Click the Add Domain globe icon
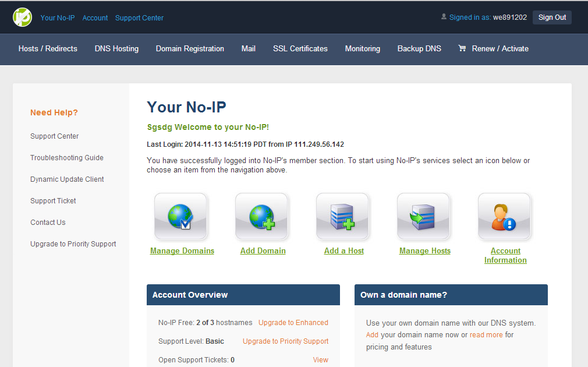This screenshot has height=367, width=588. pos(261,217)
